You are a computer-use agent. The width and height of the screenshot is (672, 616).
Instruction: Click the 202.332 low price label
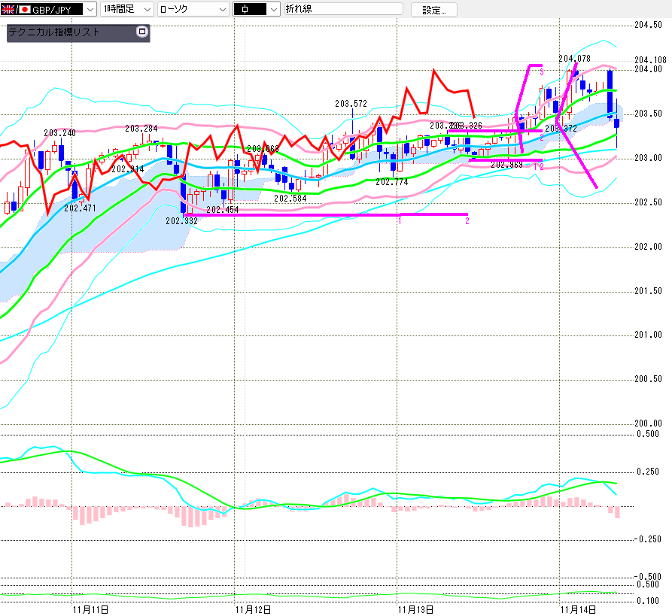click(x=181, y=220)
